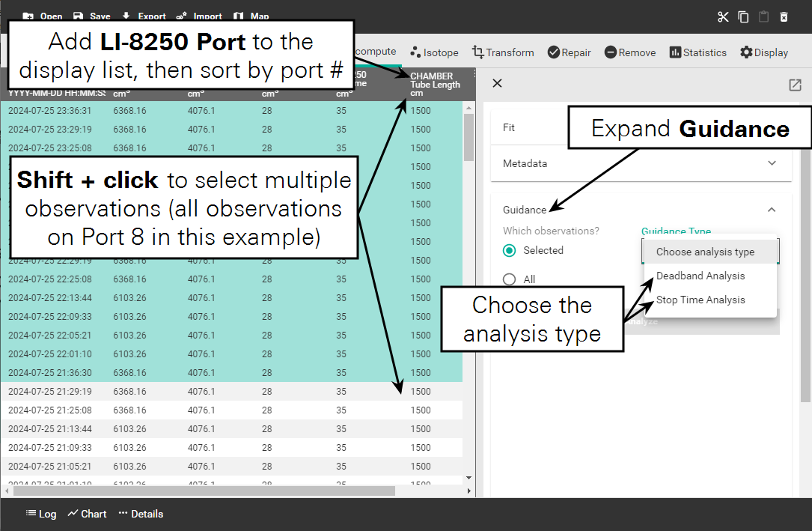Select the 'All' observations radio button
Screen dimensions: 812x531
(x=510, y=279)
